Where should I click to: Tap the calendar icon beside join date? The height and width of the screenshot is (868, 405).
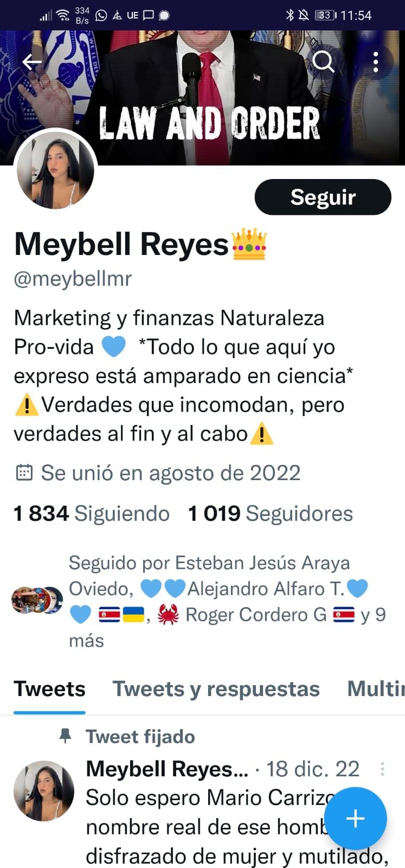(24, 473)
